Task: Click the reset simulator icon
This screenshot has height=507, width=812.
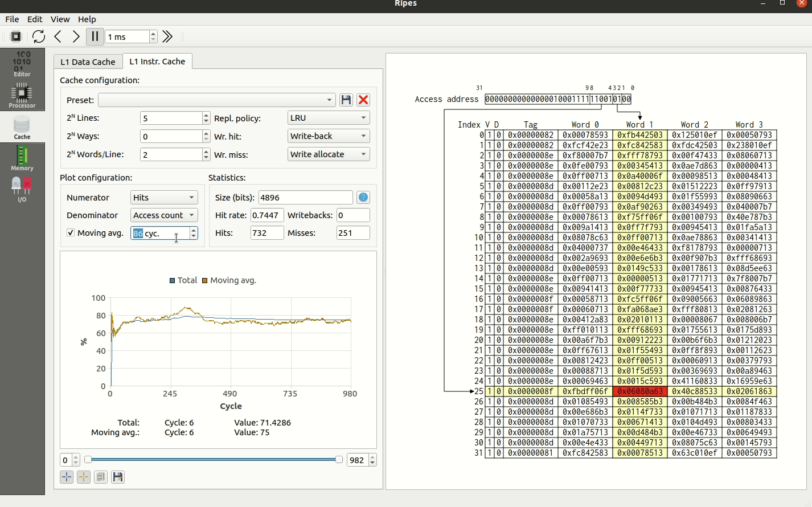Action: (39, 36)
